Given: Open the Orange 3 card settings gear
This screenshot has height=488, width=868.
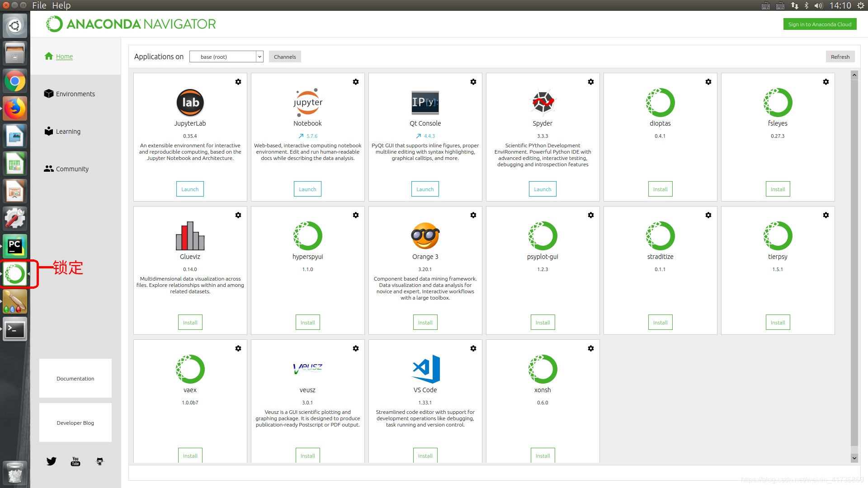Looking at the screenshot, I should click(473, 215).
